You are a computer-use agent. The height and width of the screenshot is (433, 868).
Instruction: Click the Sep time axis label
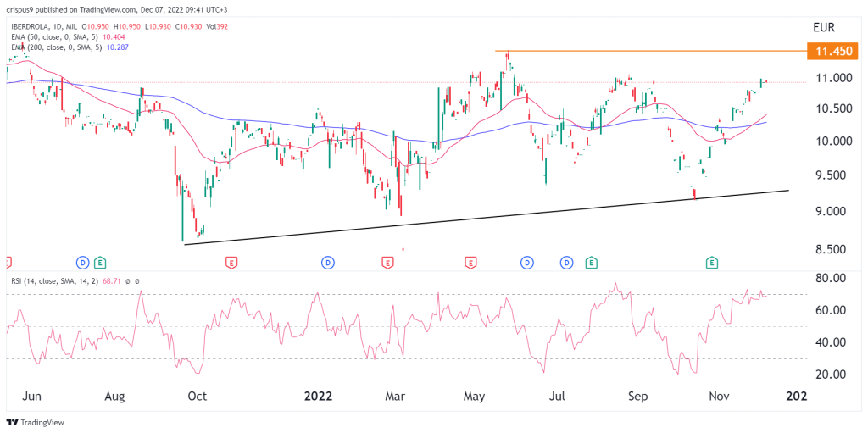pos(639,397)
